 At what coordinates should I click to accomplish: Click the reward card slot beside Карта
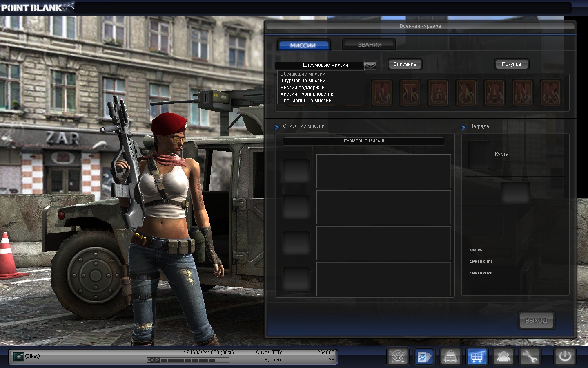479,155
